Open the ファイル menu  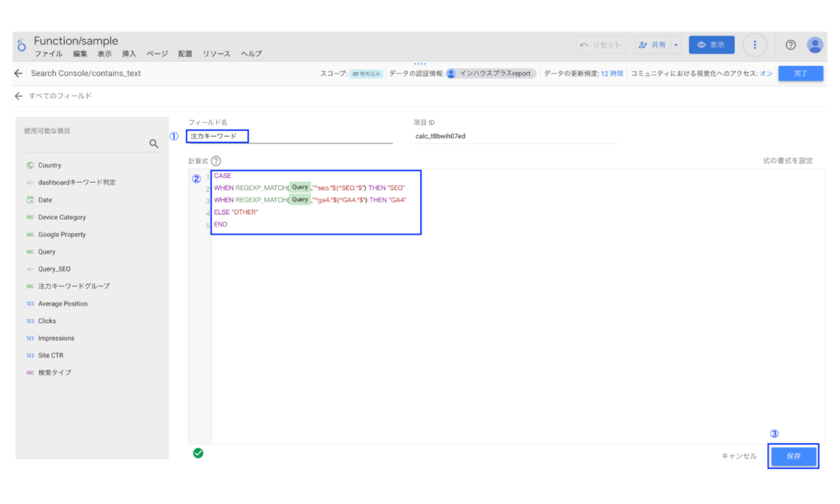pos(48,54)
